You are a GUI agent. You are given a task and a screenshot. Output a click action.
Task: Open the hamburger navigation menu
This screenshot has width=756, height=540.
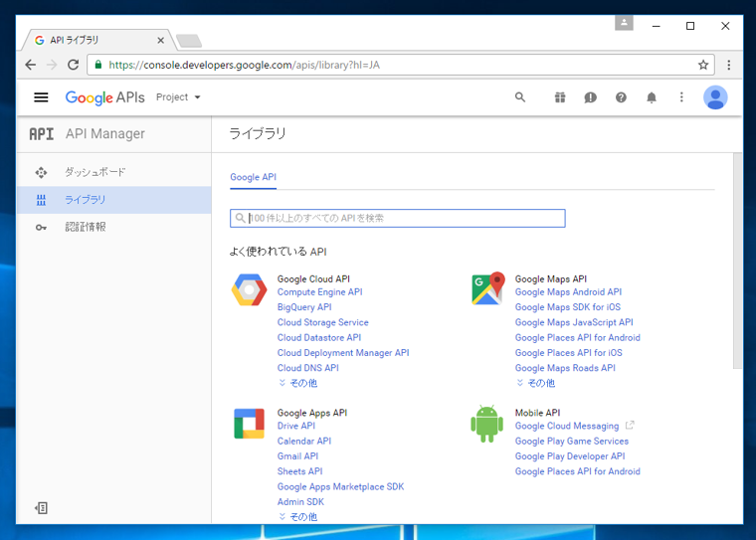pyautogui.click(x=41, y=97)
